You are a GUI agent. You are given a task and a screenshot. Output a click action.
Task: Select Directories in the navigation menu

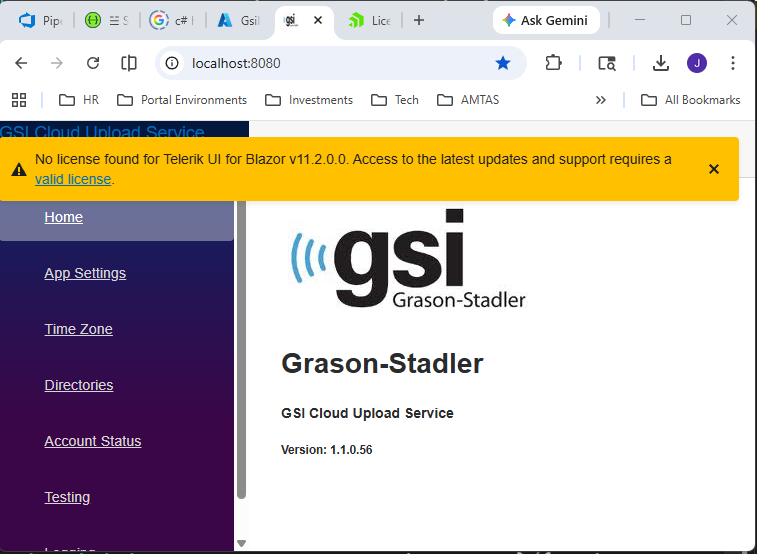coord(79,385)
